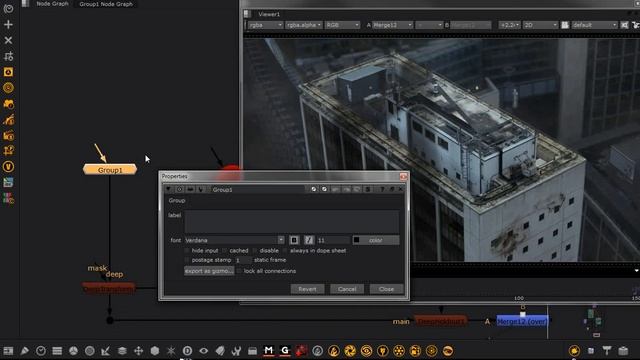Click the help question mark in Group1 panel
Image resolution: width=640 pixels, height=360 pixels.
382,189
